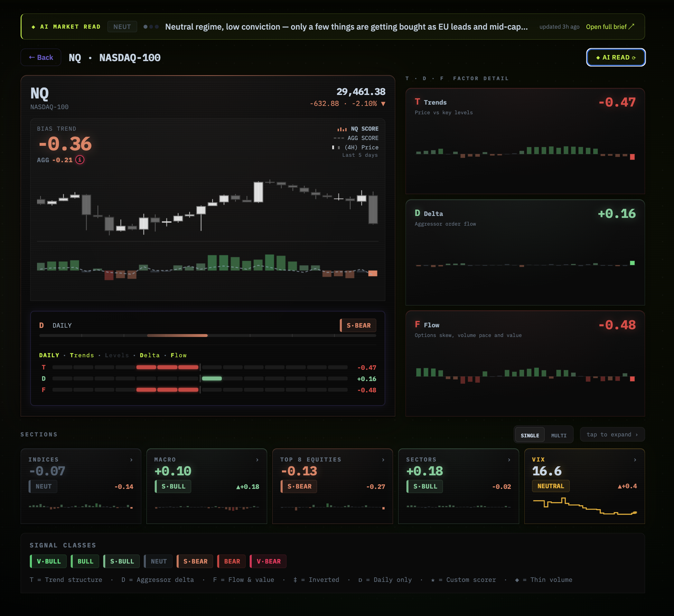674x616 pixels.
Task: Click the BIAS TREND -0.36 value
Action: (65, 144)
